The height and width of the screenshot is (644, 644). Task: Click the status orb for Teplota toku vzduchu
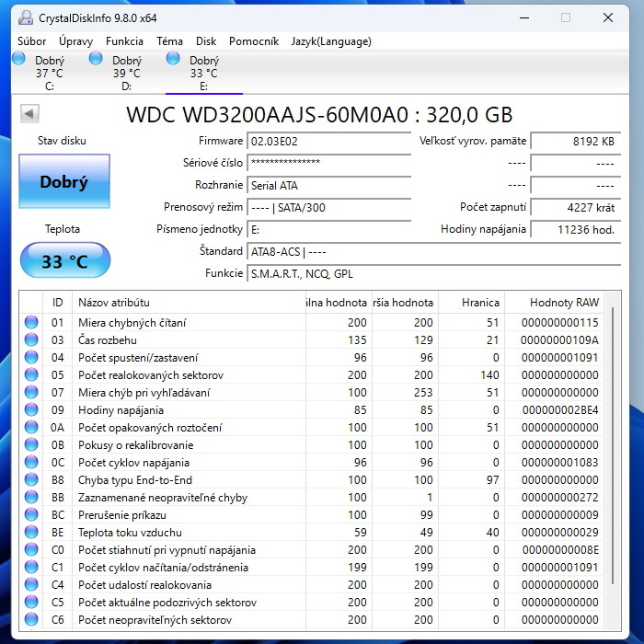[x=31, y=533]
